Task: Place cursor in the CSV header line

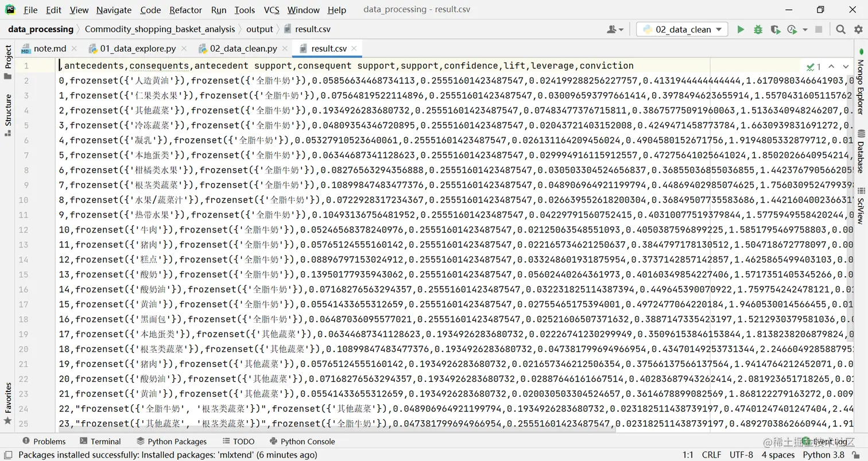Action: pyautogui.click(x=346, y=65)
